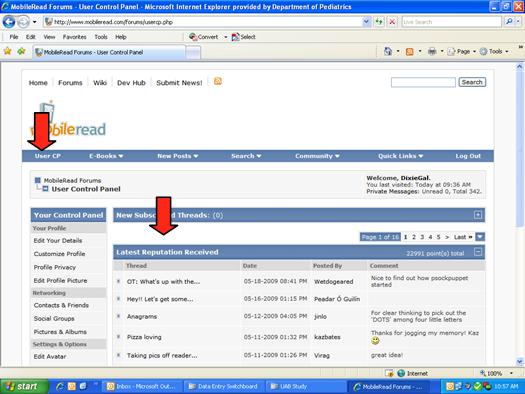This screenshot has height=394, width=525.
Task: Open the E-Books dropdown menu
Action: [x=106, y=156]
